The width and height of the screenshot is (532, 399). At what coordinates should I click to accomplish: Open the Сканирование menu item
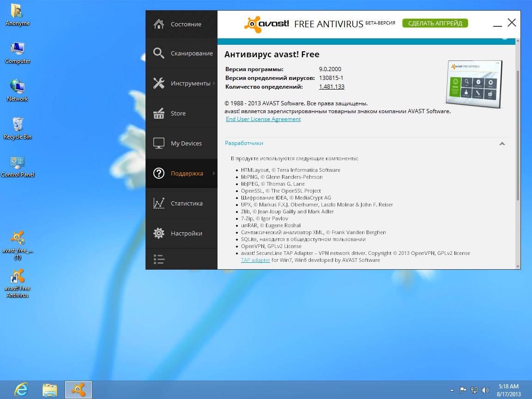tap(181, 53)
